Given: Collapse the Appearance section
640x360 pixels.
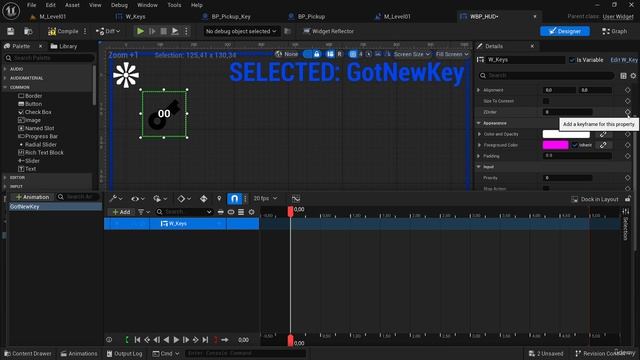Looking at the screenshot, I should pos(479,123).
